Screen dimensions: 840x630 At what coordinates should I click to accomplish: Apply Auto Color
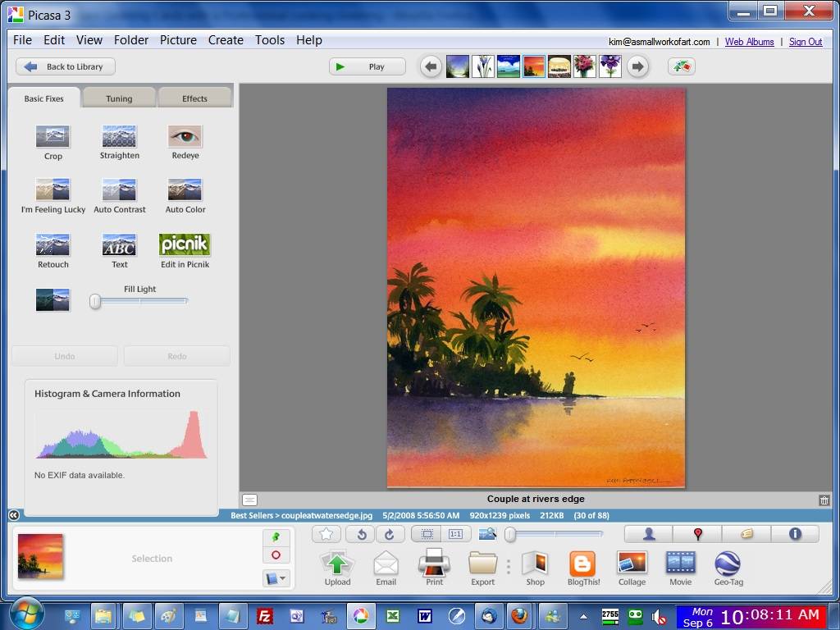[x=185, y=196]
